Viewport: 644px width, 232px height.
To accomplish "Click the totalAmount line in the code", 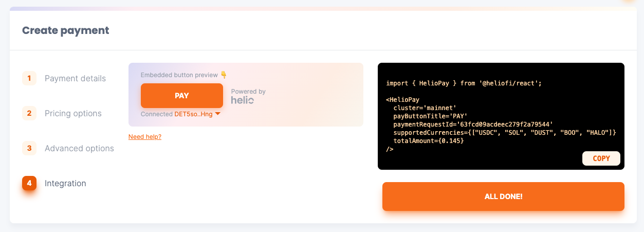I will [x=429, y=141].
